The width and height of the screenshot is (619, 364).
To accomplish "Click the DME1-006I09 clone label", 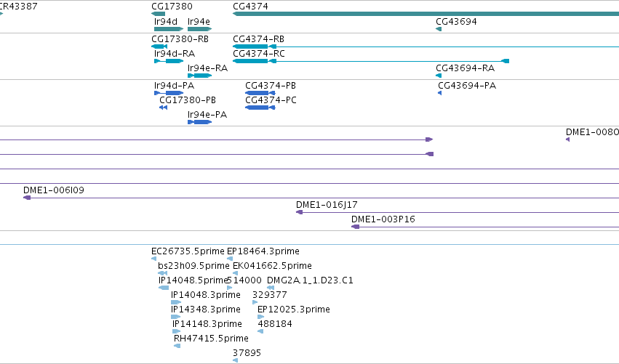I will click(x=54, y=190).
